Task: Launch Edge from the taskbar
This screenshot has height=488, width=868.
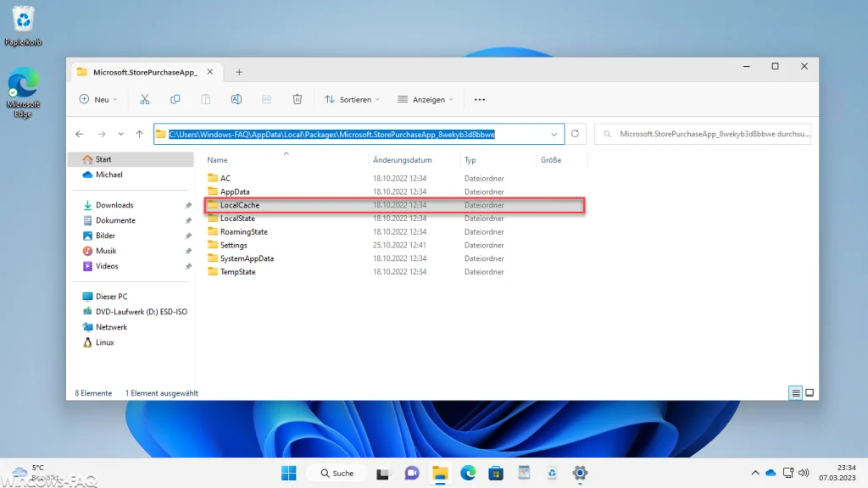Action: pyautogui.click(x=468, y=473)
